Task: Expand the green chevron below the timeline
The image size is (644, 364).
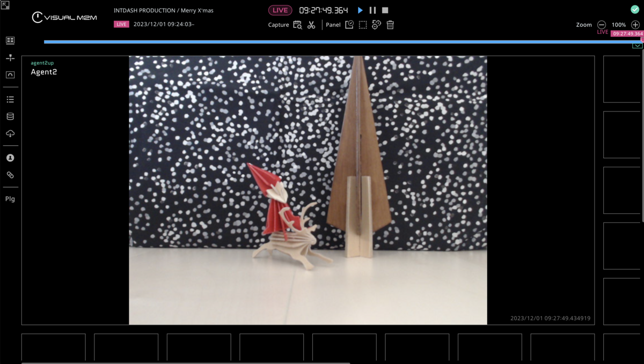Action: tap(637, 46)
